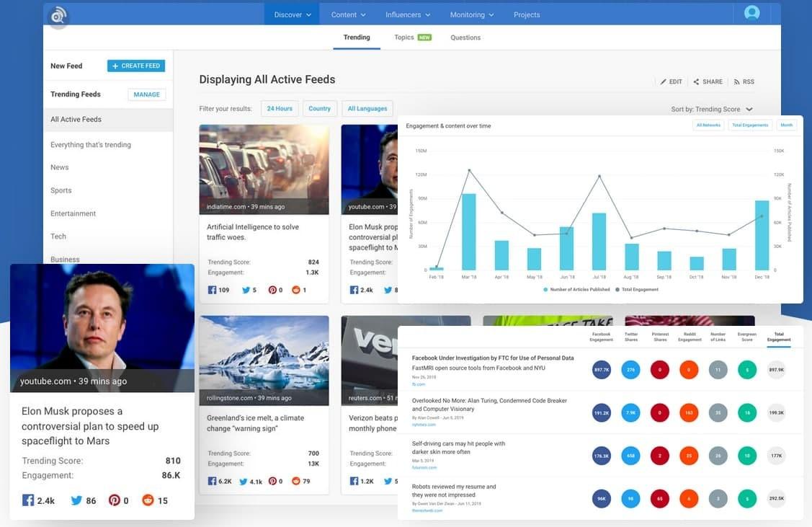Viewport: 812px width, 527px height.
Task: Click Reddit icon showing 1 on traffic woes card
Action: (295, 291)
